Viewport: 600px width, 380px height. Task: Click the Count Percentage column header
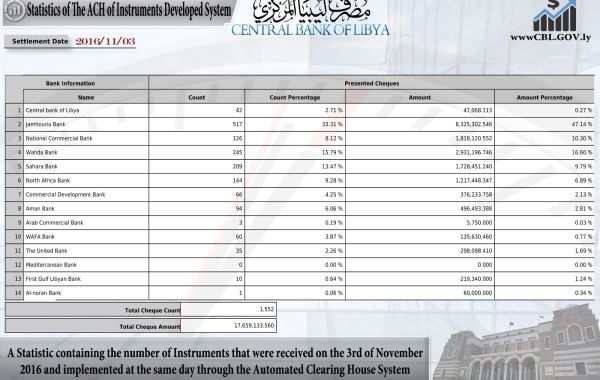tap(295, 97)
